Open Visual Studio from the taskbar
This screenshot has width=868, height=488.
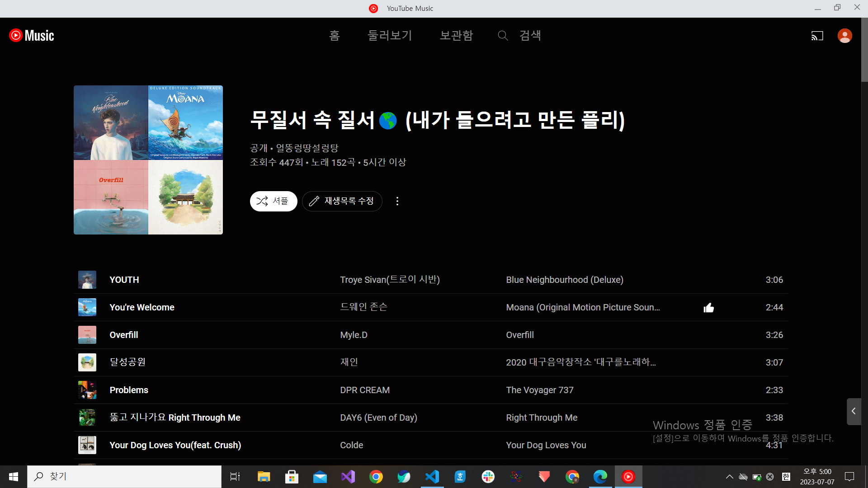[348, 477]
